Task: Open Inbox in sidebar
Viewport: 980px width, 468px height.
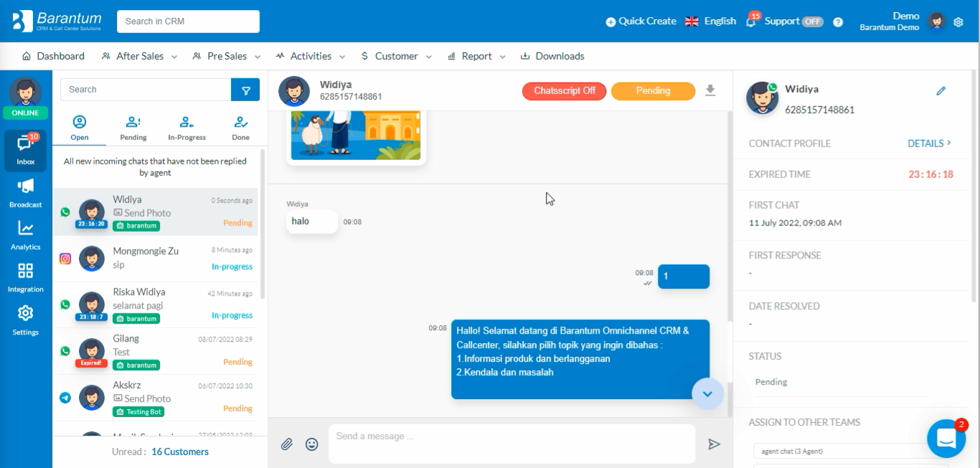Action: tap(26, 149)
